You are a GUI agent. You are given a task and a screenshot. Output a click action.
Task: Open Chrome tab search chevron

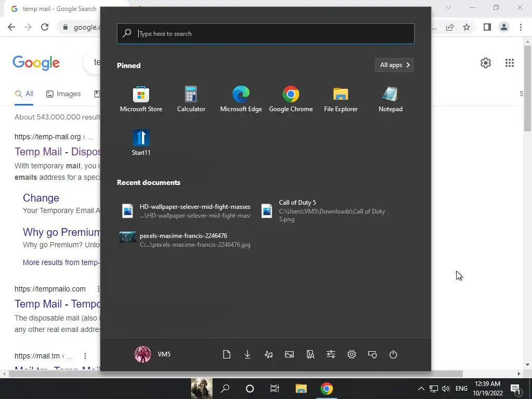[448, 7]
